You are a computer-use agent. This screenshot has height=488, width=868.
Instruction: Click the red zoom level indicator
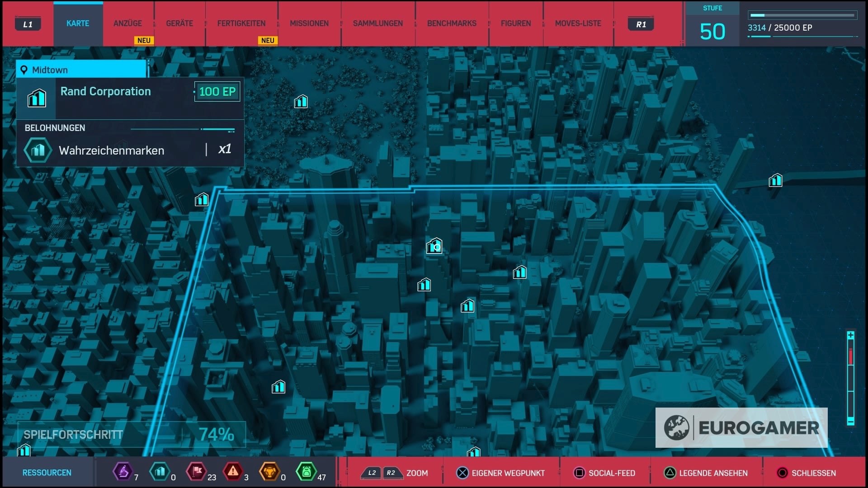coord(850,357)
